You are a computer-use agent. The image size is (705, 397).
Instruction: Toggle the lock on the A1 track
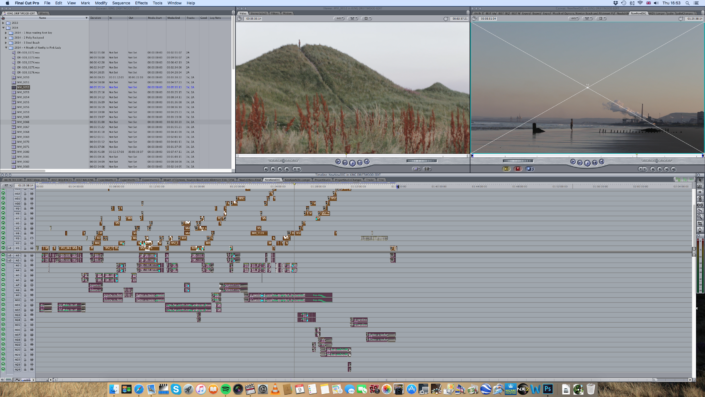pos(25,255)
